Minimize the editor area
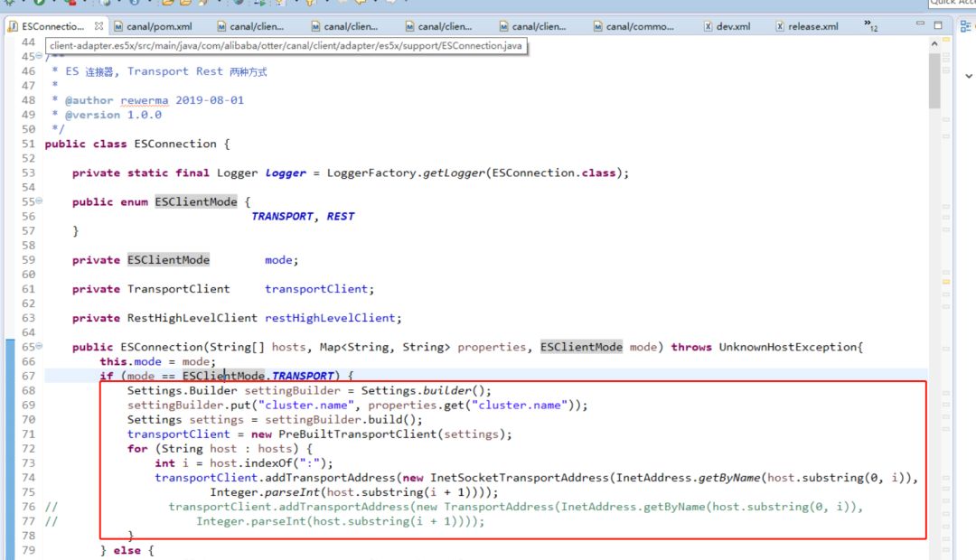The height and width of the screenshot is (560, 976). coord(920,23)
